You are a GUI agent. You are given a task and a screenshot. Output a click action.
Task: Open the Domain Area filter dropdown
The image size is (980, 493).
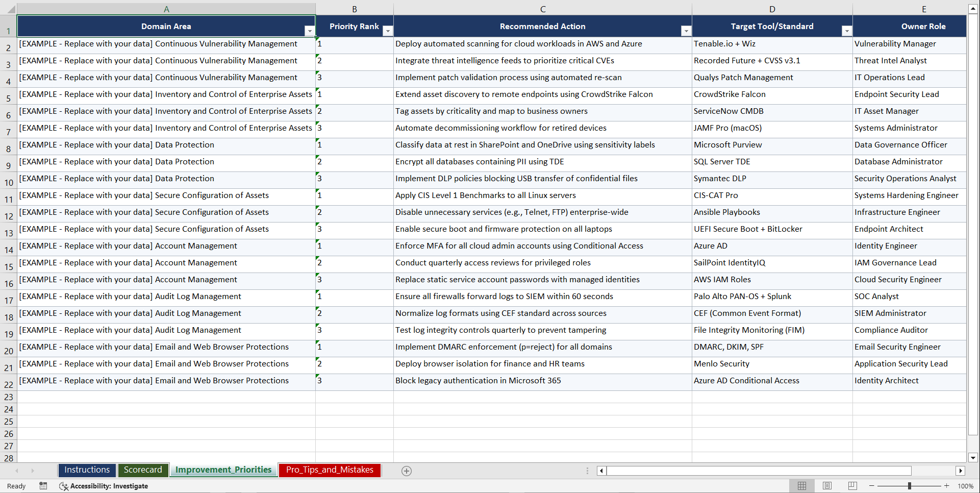click(310, 31)
